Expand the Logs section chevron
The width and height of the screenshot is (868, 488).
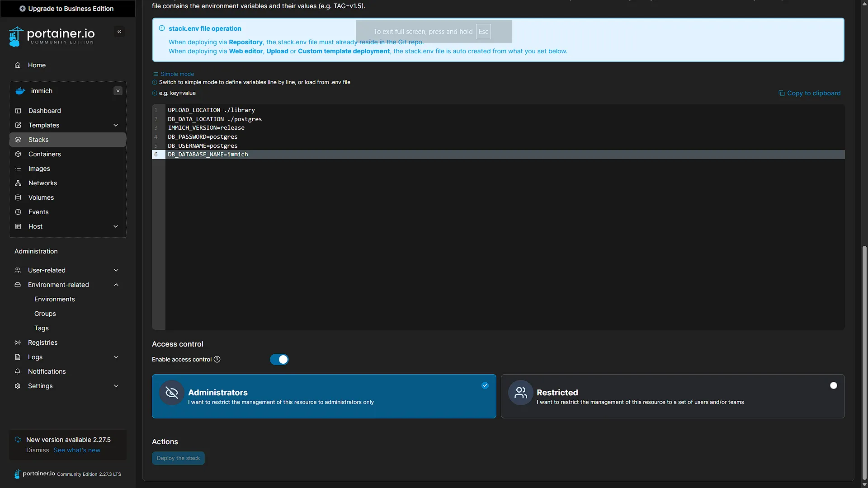click(x=116, y=357)
